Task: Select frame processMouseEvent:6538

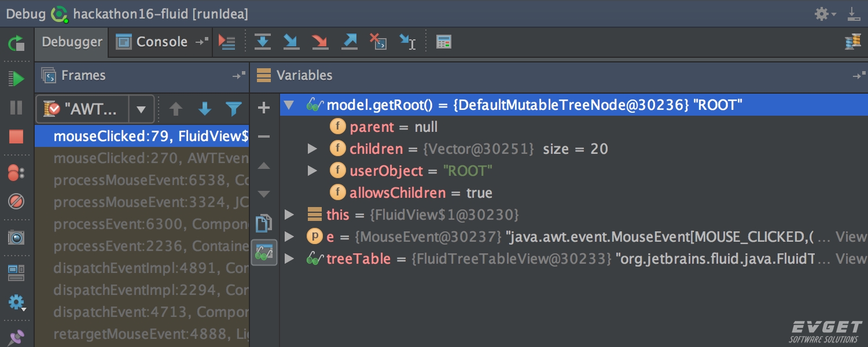Action: point(142,180)
